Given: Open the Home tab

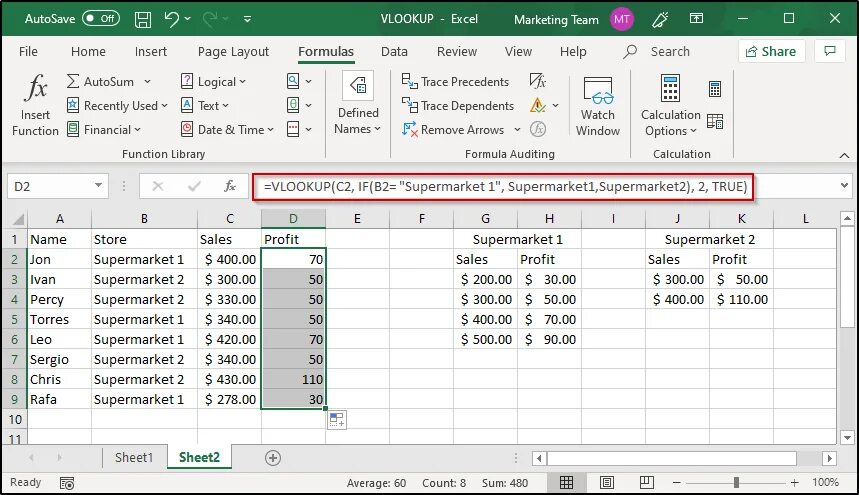Looking at the screenshot, I should [88, 51].
